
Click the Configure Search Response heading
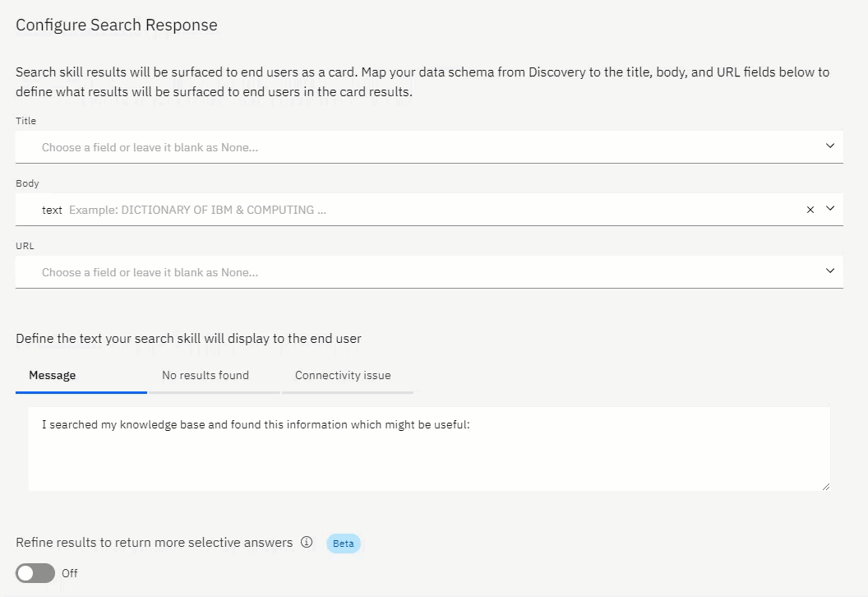click(117, 25)
